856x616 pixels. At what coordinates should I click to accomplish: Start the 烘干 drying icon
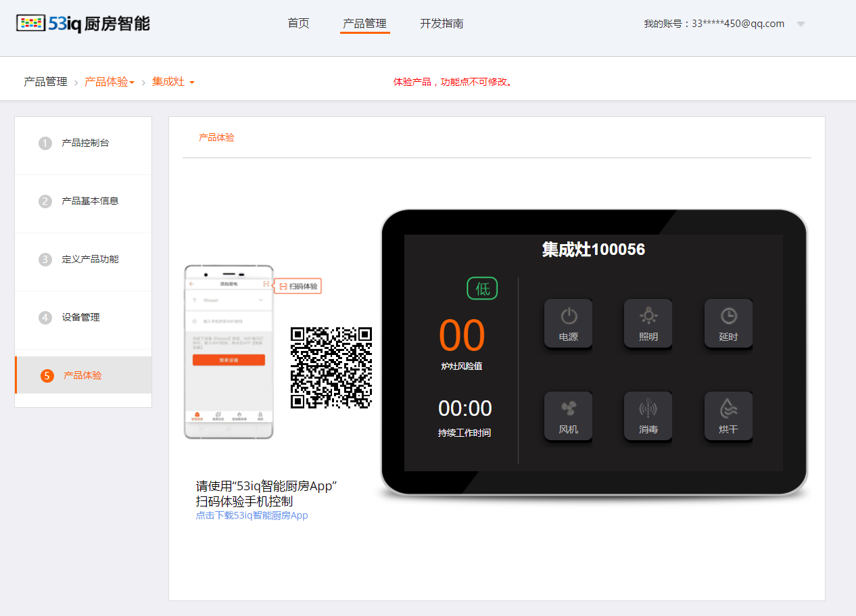click(x=728, y=416)
